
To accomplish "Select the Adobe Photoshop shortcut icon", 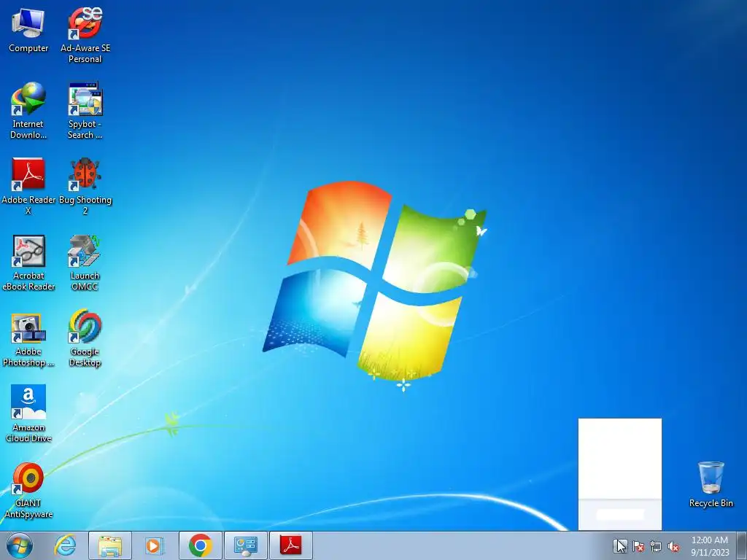I will tap(28, 327).
